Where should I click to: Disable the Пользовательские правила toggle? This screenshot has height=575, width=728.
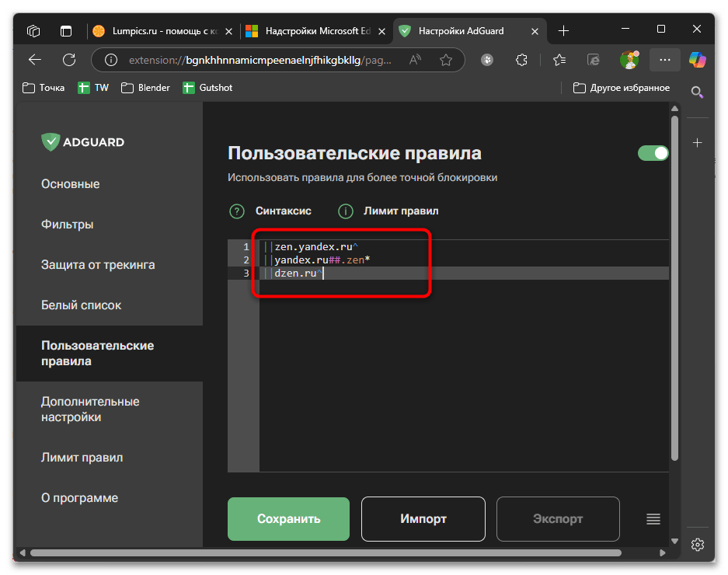tap(653, 153)
